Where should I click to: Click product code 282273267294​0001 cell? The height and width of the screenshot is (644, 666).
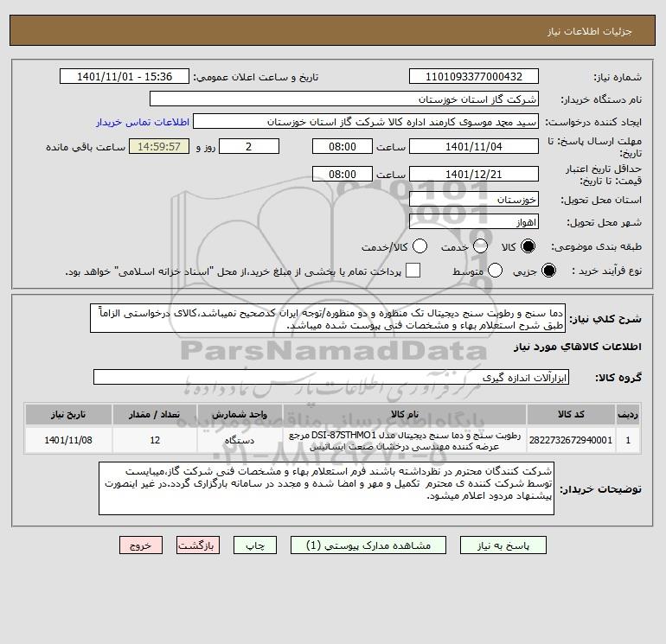click(571, 440)
